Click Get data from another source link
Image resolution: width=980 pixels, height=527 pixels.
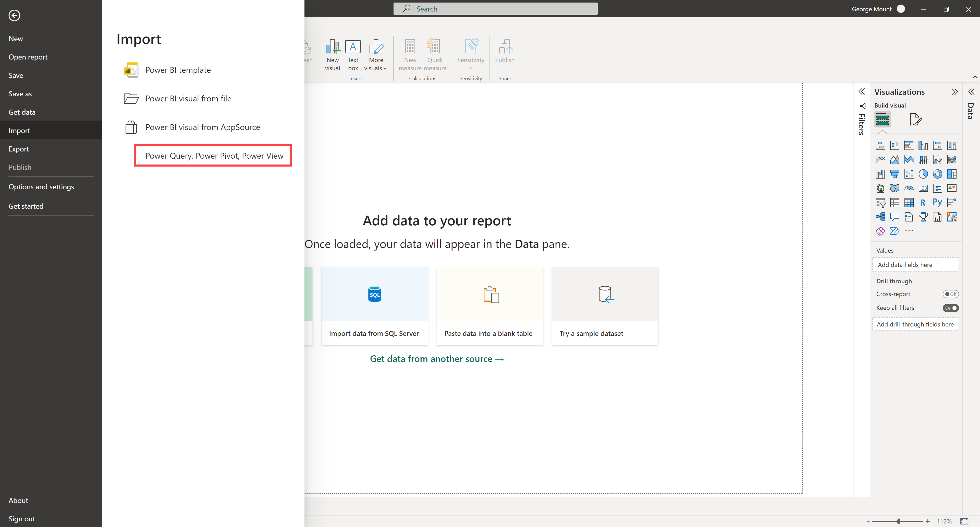tap(436, 359)
